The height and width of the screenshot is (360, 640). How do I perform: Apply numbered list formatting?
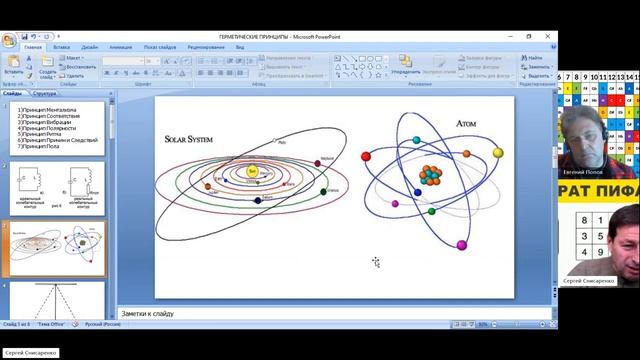tap(215, 61)
